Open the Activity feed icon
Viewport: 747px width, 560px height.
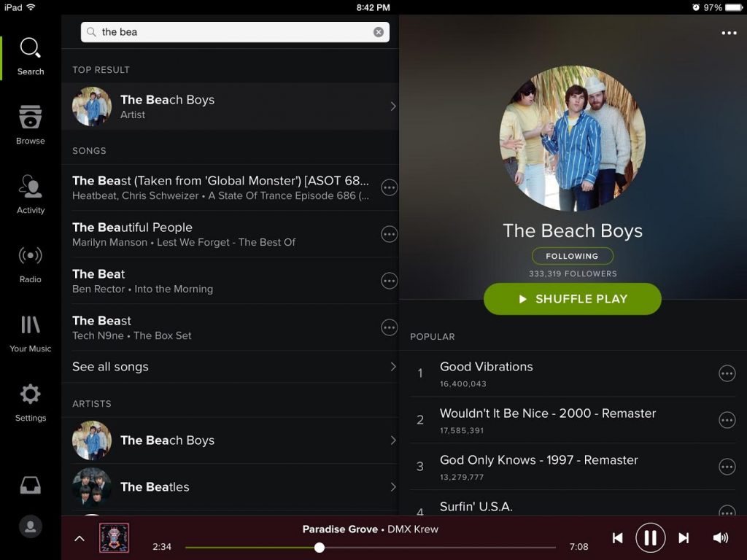(x=31, y=194)
